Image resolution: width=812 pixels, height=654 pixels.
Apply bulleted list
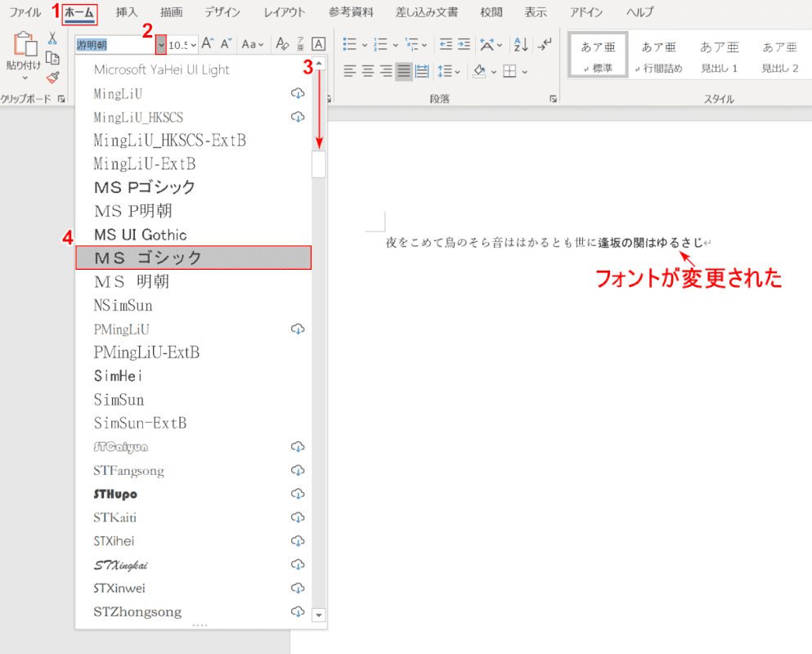[350, 44]
